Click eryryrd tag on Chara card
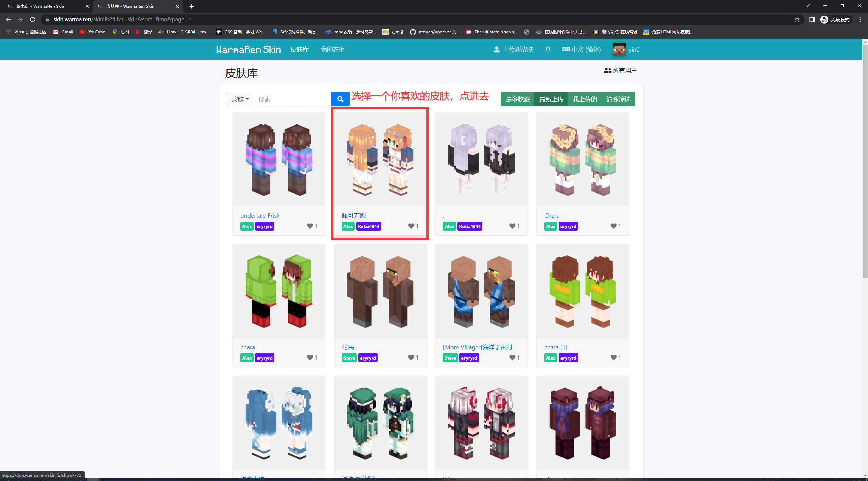This screenshot has height=481, width=868. [568, 226]
